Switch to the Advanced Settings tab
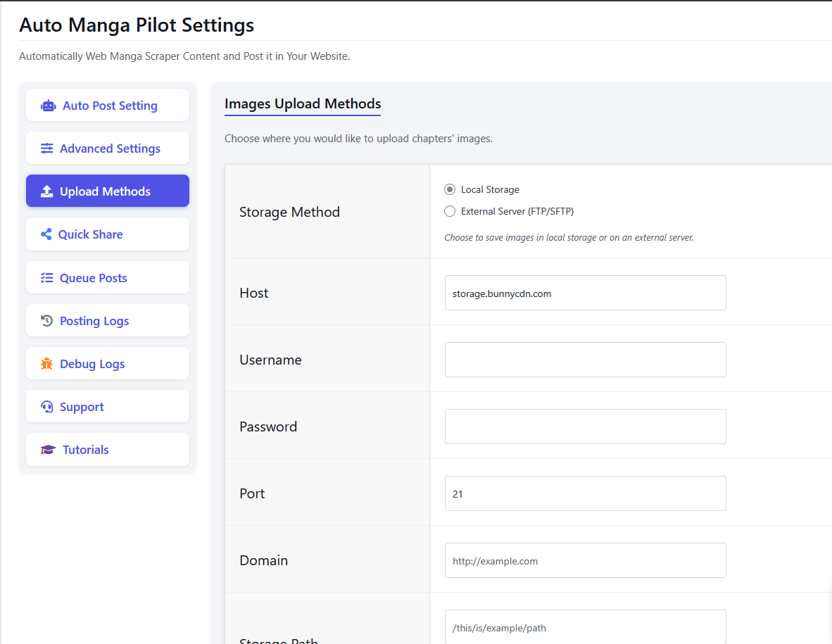This screenshot has height=644, width=832. click(107, 148)
